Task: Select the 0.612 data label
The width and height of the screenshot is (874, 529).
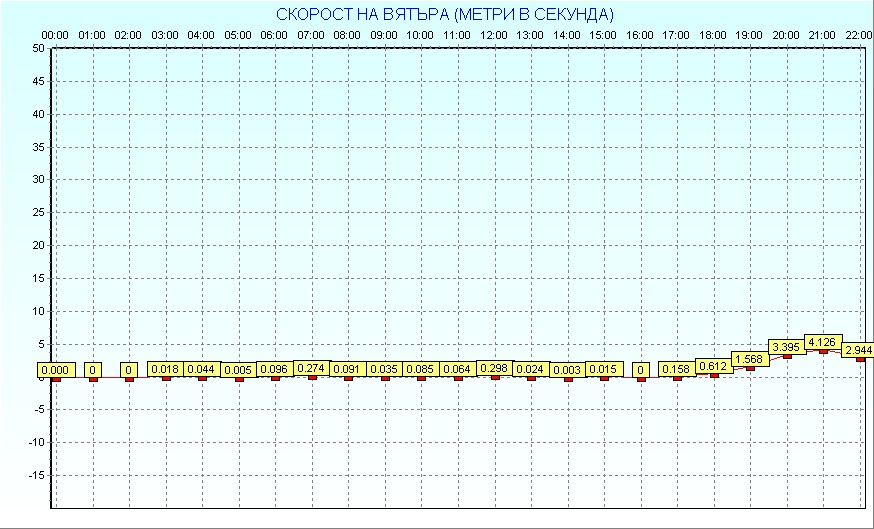Action: point(714,366)
